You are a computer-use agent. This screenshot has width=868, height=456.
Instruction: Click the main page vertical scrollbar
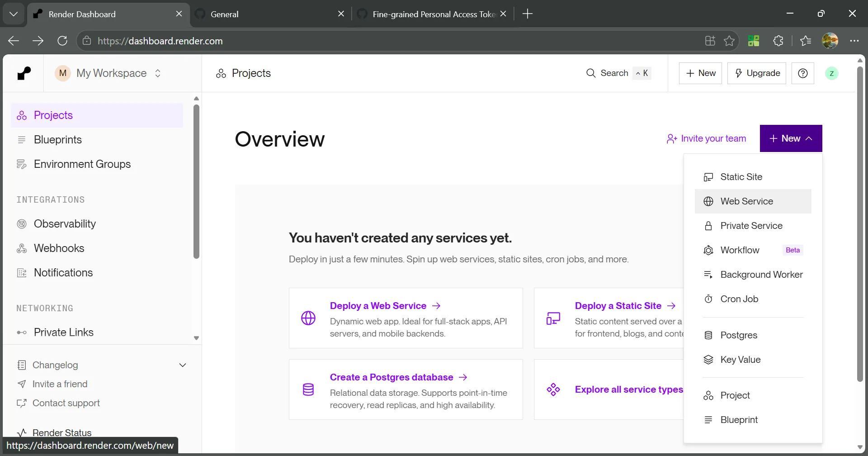click(x=860, y=224)
